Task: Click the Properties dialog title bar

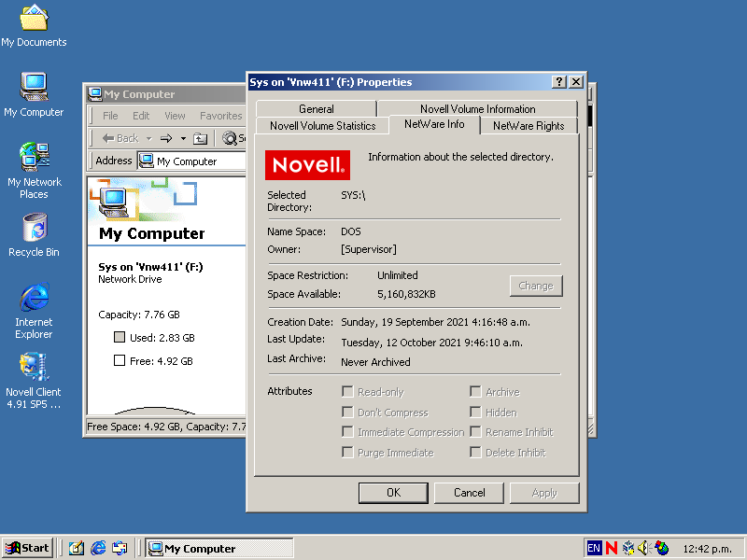Action: click(400, 82)
